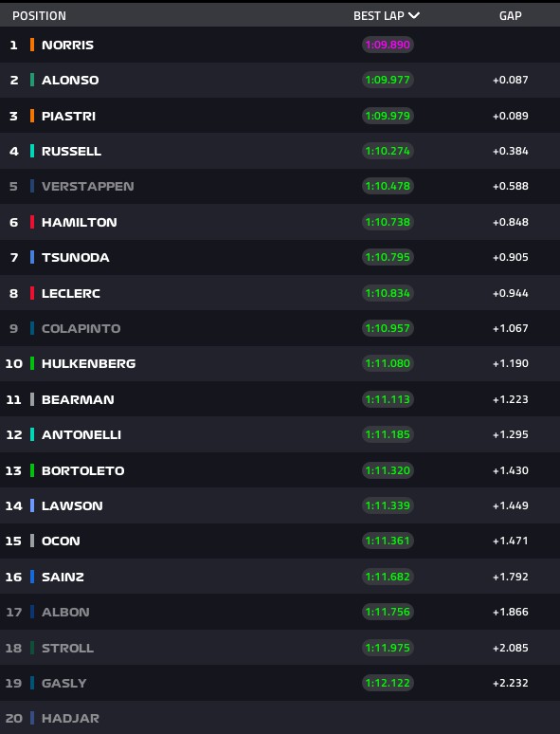Image resolution: width=560 pixels, height=734 pixels.
Task: Select greyed-out VERSTAPPEN row
Action: coord(280,186)
